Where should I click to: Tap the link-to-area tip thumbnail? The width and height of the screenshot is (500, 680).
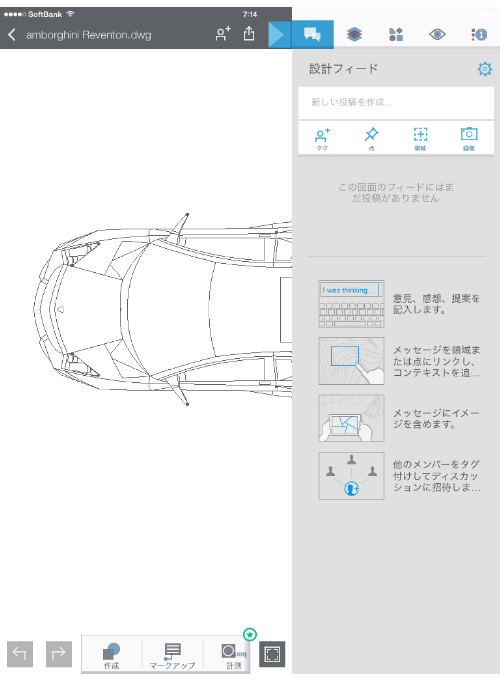[x=351, y=361]
